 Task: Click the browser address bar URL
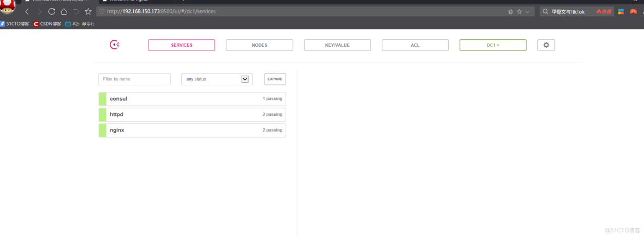coord(161,11)
